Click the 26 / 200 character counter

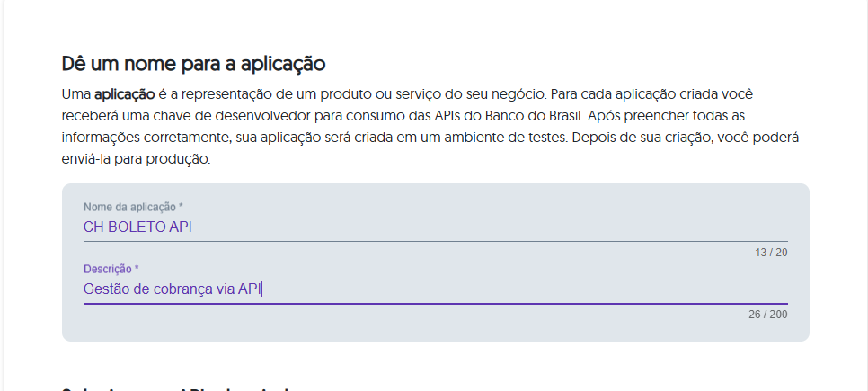[x=767, y=315]
